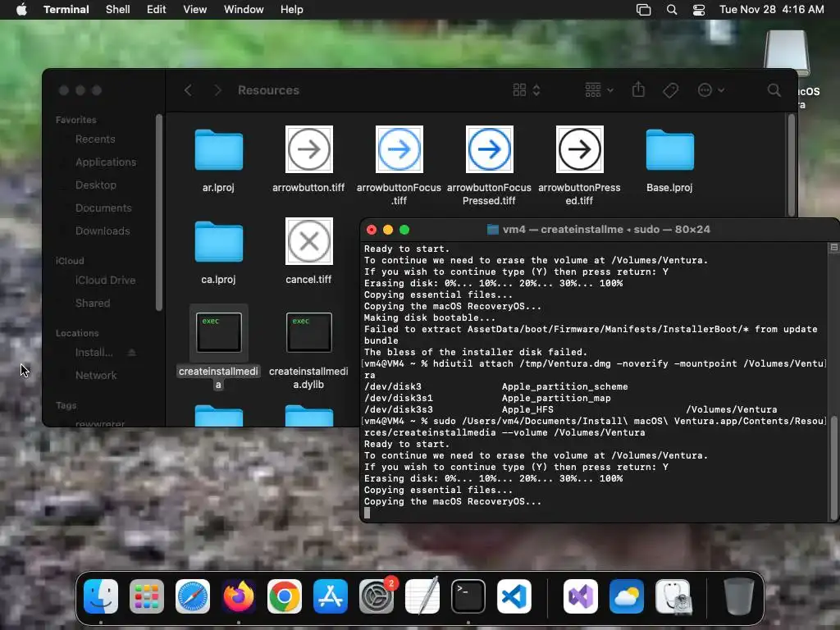840x630 pixels.
Task: Open the mounted disk on desktop
Action: [x=787, y=52]
